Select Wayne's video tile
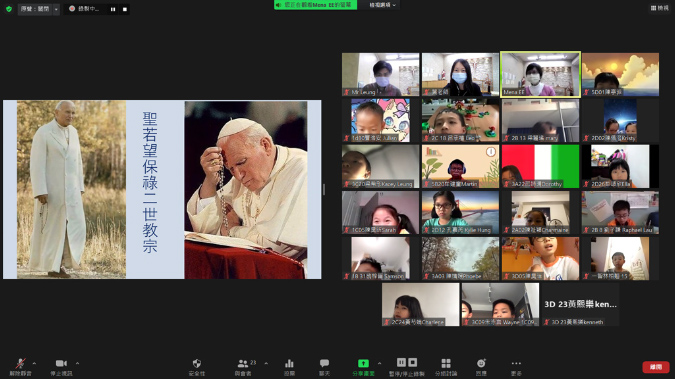 point(500,304)
